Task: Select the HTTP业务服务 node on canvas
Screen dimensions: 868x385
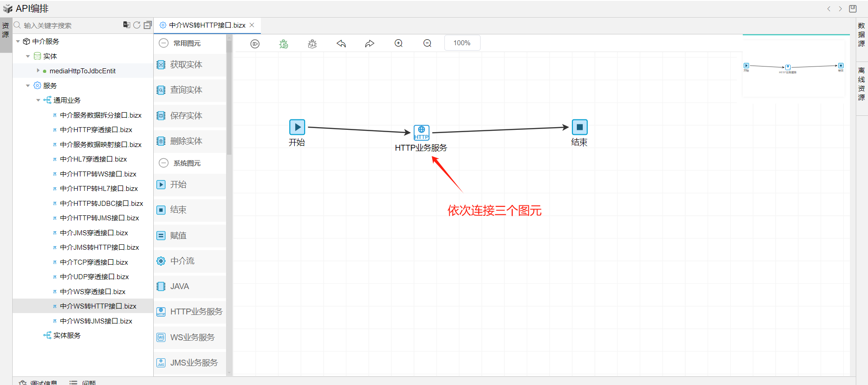Action: [x=421, y=133]
